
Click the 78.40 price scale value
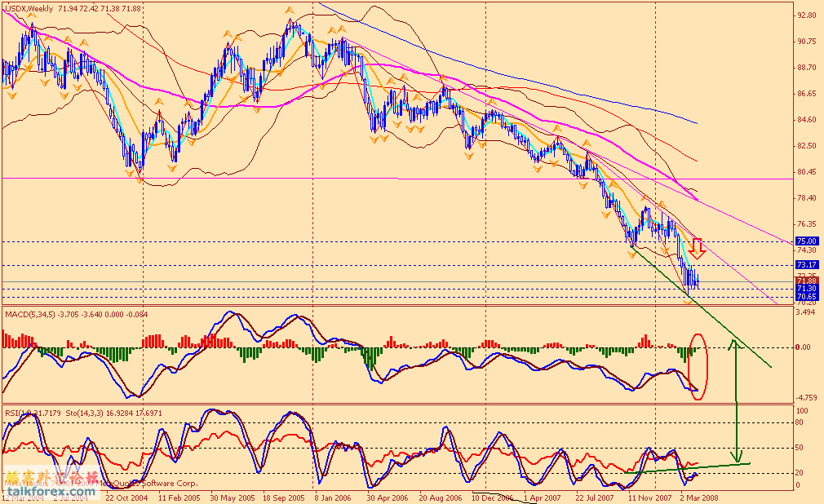click(x=807, y=198)
